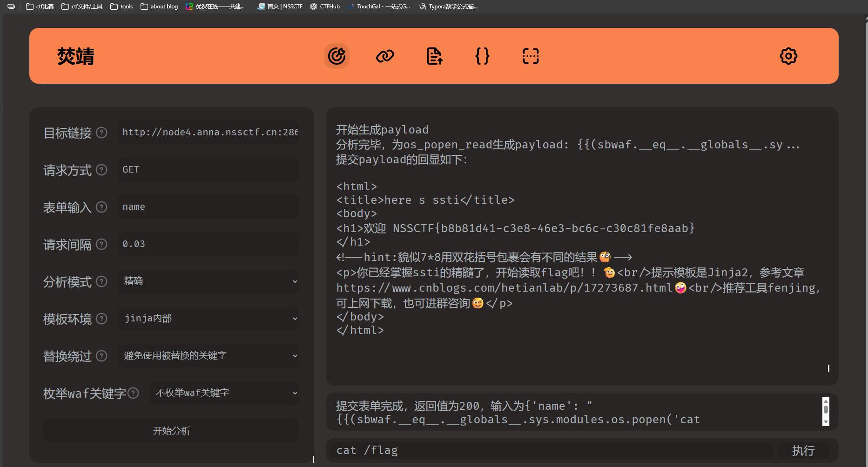Click the scroll-up arrow in submission log
Screen dimensions: 868x467
click(826, 400)
